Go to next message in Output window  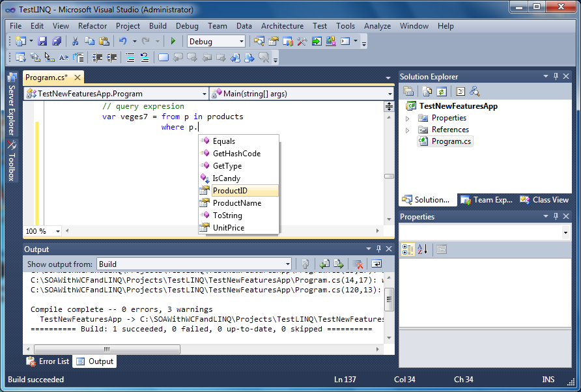[x=339, y=264]
